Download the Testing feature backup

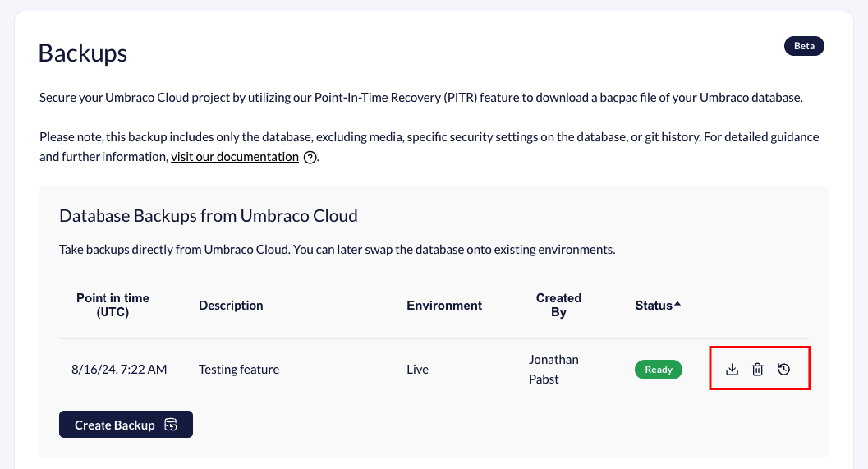(732, 370)
